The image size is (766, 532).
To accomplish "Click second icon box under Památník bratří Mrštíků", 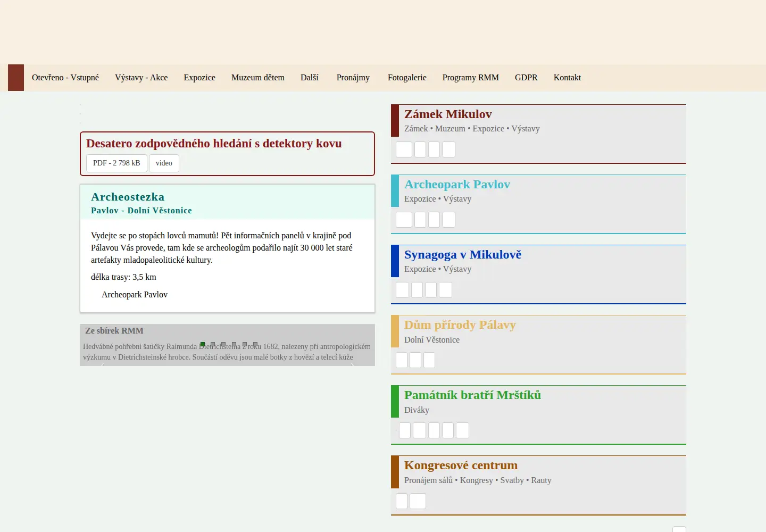I will pos(419,430).
